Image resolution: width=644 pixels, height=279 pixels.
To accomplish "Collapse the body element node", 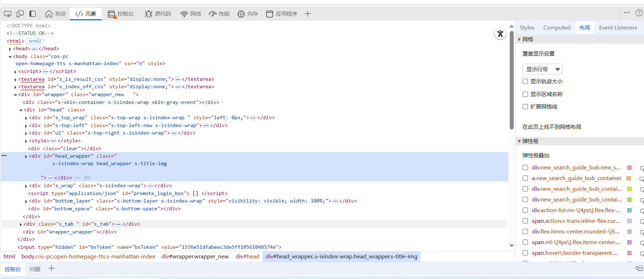I will [x=10, y=57].
